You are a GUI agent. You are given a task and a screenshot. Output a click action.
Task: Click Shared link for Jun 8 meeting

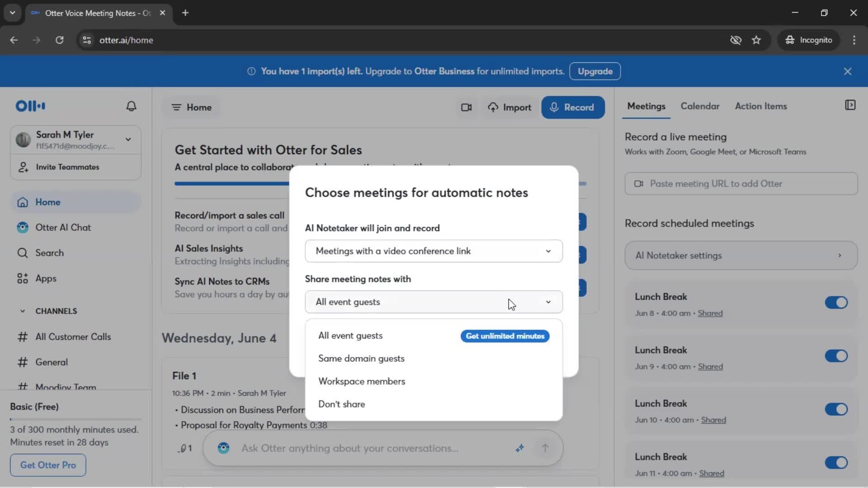coord(710,314)
